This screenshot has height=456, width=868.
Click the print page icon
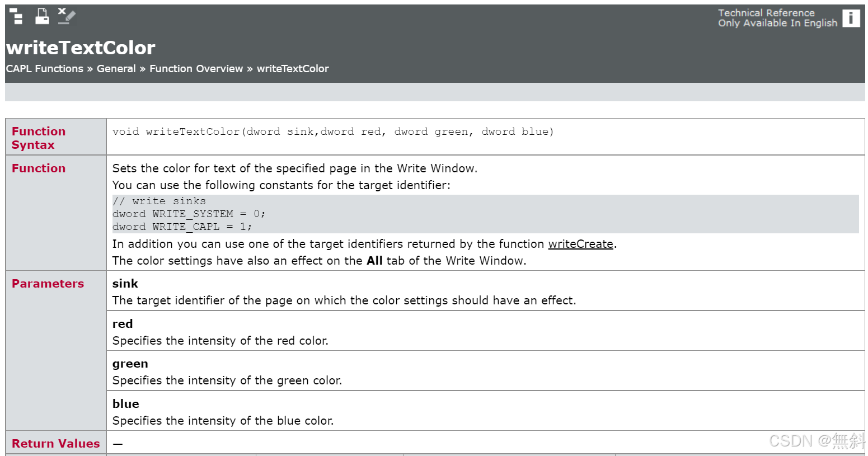tap(41, 16)
